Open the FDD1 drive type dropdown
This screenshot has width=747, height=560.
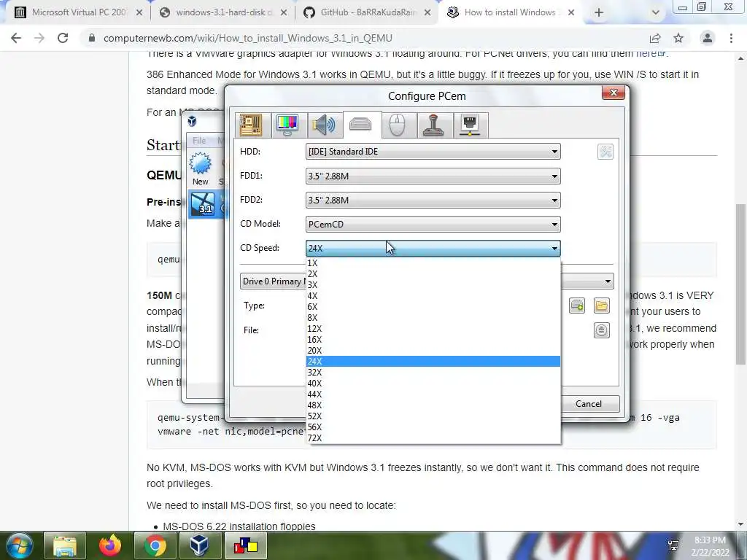(x=433, y=176)
